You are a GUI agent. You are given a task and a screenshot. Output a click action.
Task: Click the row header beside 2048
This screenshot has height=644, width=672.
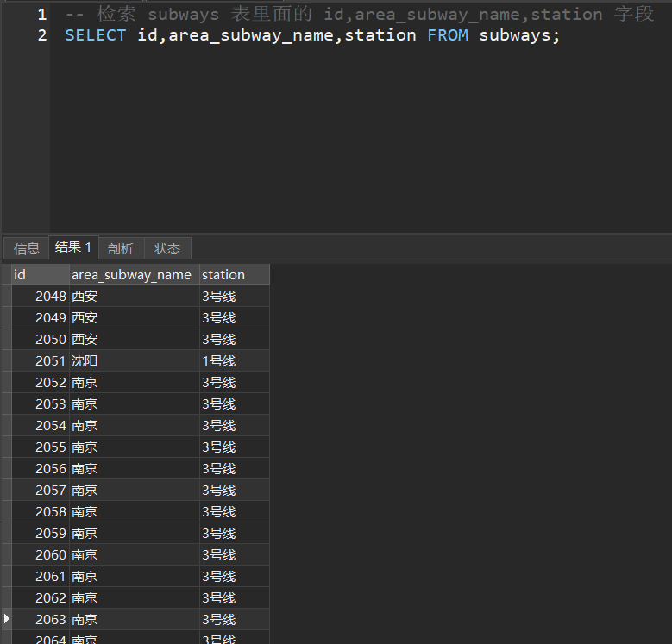coord(6,296)
